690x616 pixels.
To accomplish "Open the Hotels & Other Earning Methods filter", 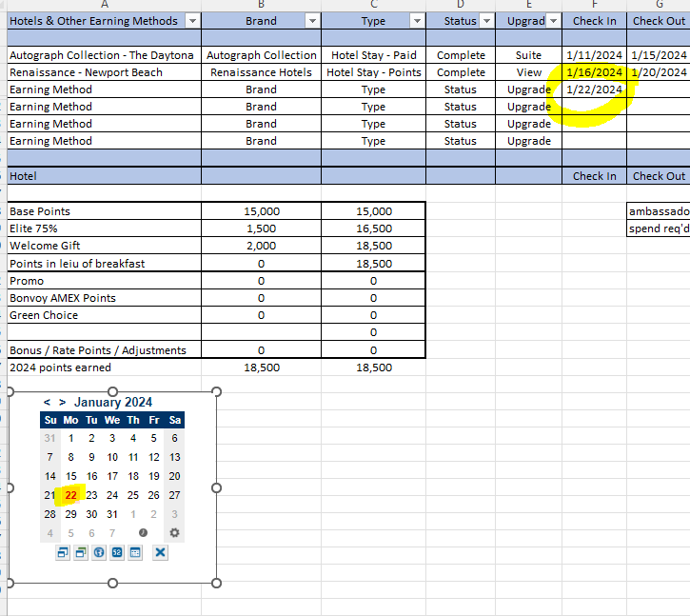I will 192,21.
